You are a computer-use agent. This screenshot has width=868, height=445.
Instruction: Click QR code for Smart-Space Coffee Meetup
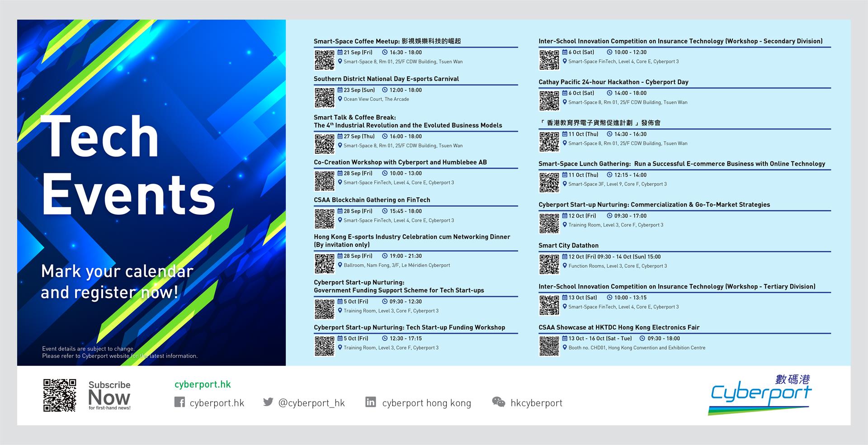325,60
